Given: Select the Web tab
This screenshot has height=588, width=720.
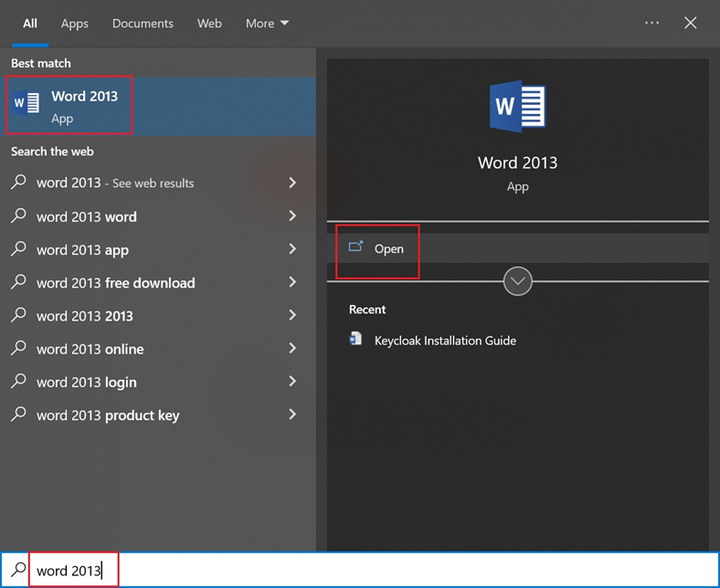Looking at the screenshot, I should pos(209,24).
